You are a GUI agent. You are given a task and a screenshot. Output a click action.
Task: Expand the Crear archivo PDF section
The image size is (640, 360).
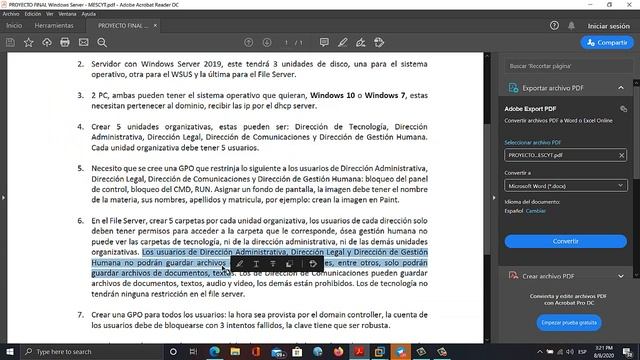tap(620, 276)
